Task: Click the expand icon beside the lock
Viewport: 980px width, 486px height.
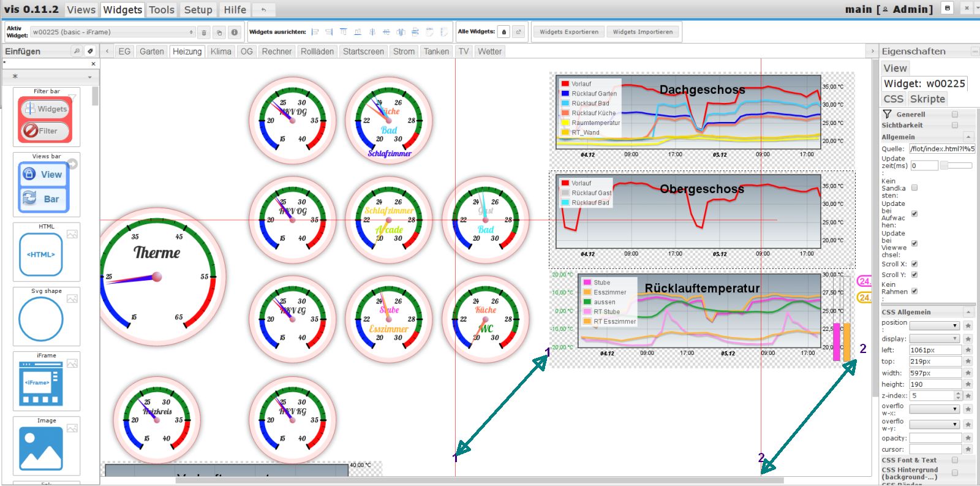Action: (519, 32)
